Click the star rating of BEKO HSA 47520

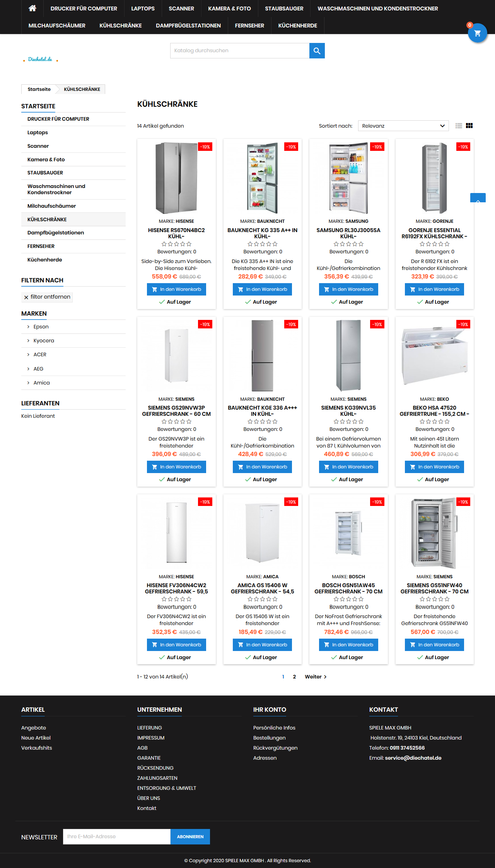[434, 422]
